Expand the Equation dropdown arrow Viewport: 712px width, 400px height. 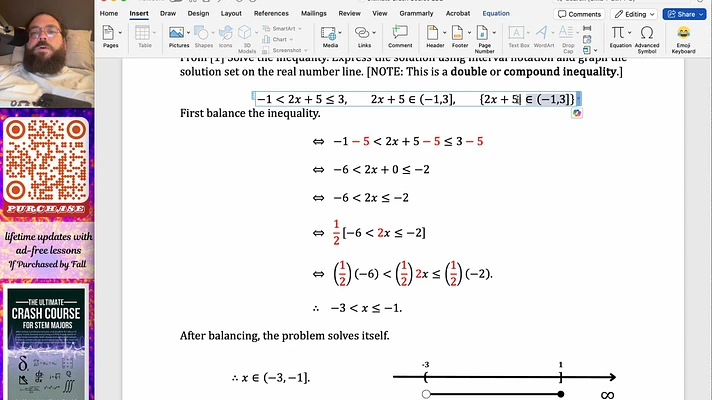(629, 33)
